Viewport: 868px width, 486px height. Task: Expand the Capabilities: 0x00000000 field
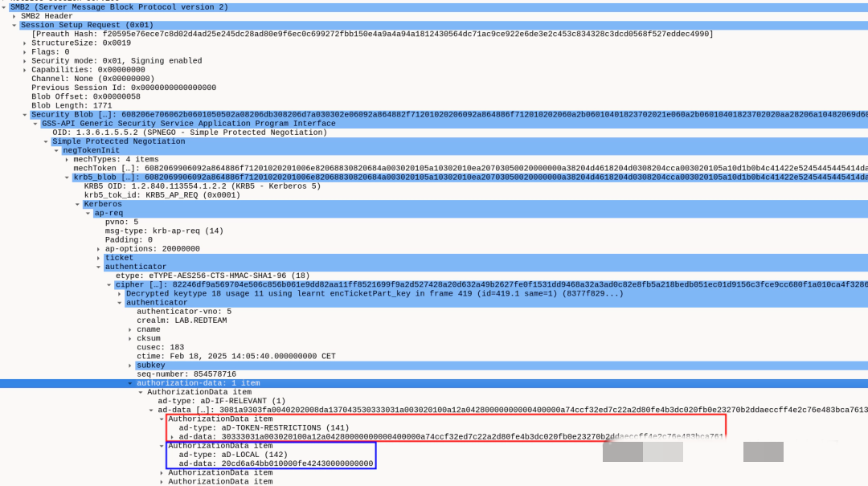(x=25, y=70)
